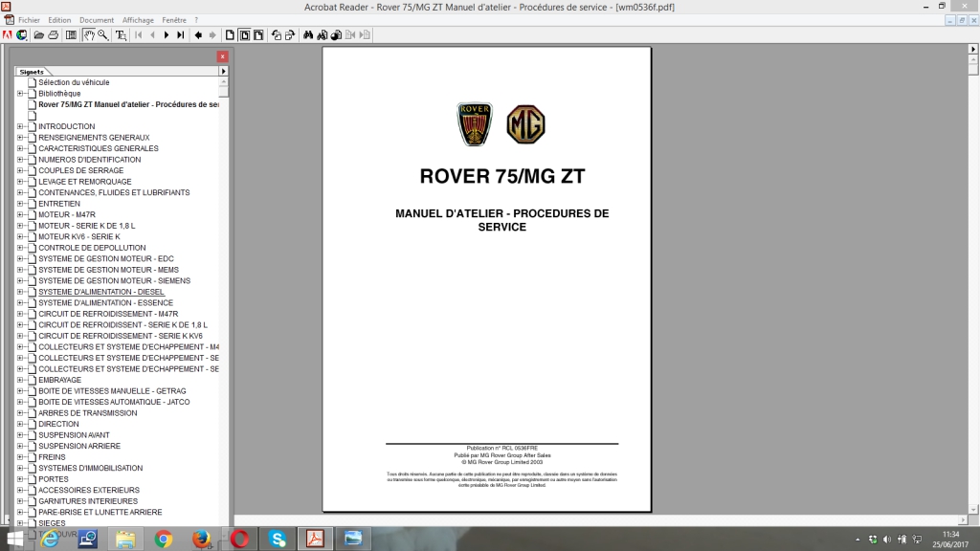Expand the RENSEIGNEMENTS GENERAUX bookmark

20,138
